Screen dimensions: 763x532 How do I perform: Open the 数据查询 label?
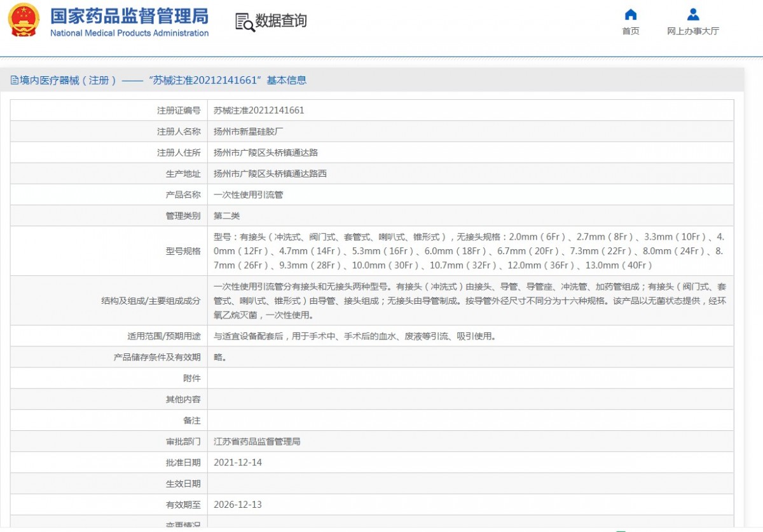point(281,21)
